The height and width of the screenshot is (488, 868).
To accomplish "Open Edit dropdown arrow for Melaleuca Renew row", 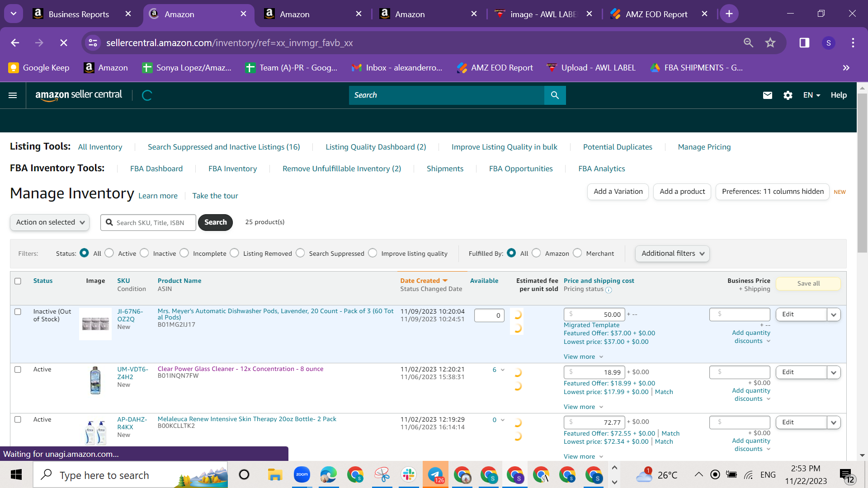I will click(x=834, y=422).
